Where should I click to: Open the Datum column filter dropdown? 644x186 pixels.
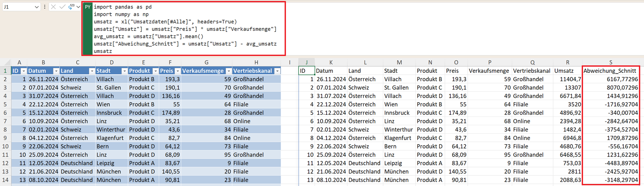point(56,71)
